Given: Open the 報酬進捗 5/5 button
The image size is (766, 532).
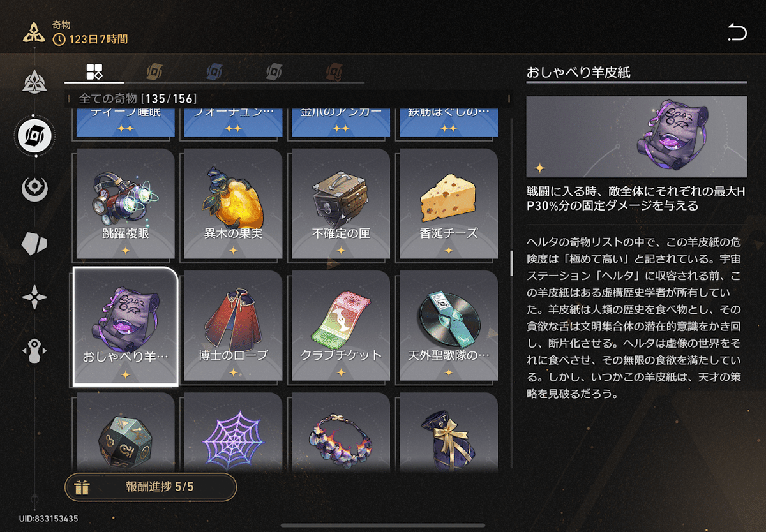Looking at the screenshot, I should (151, 487).
